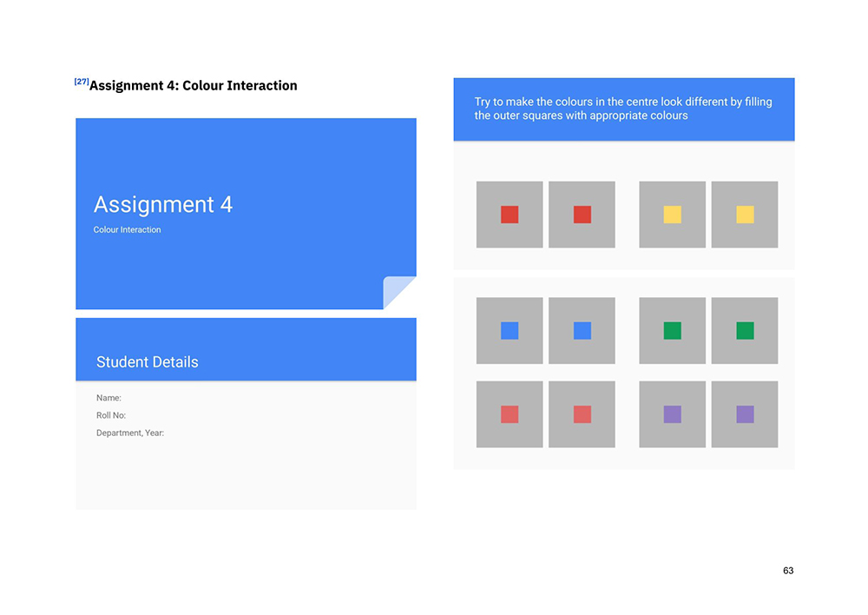This screenshot has height=615, width=868.
Task: Click the page curl corner icon
Action: point(399,292)
